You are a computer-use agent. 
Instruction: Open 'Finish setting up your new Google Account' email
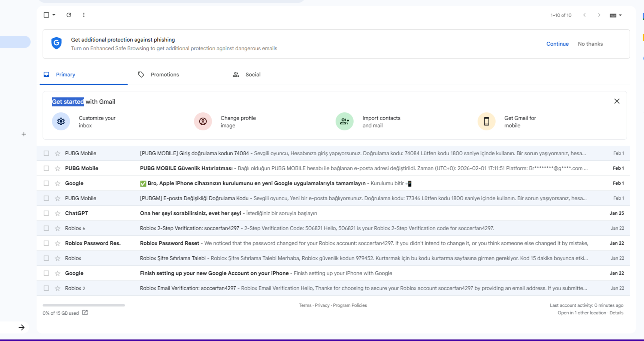coord(214,273)
